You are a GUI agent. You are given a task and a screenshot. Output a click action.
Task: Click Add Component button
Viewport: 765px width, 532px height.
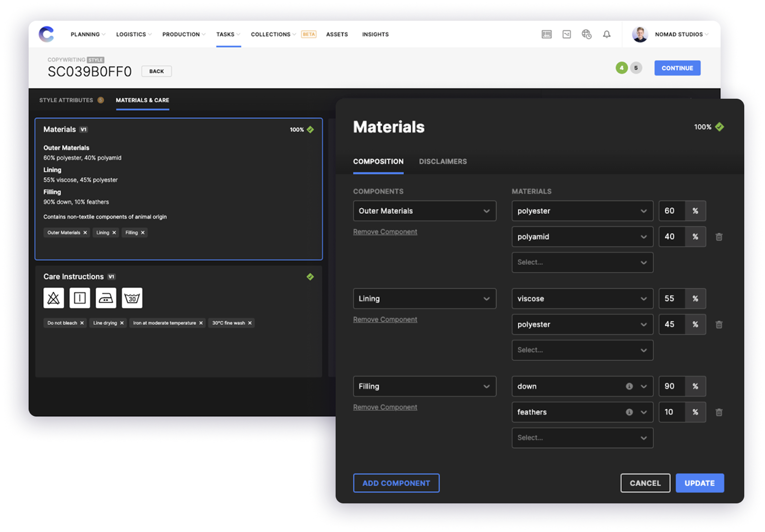click(396, 483)
